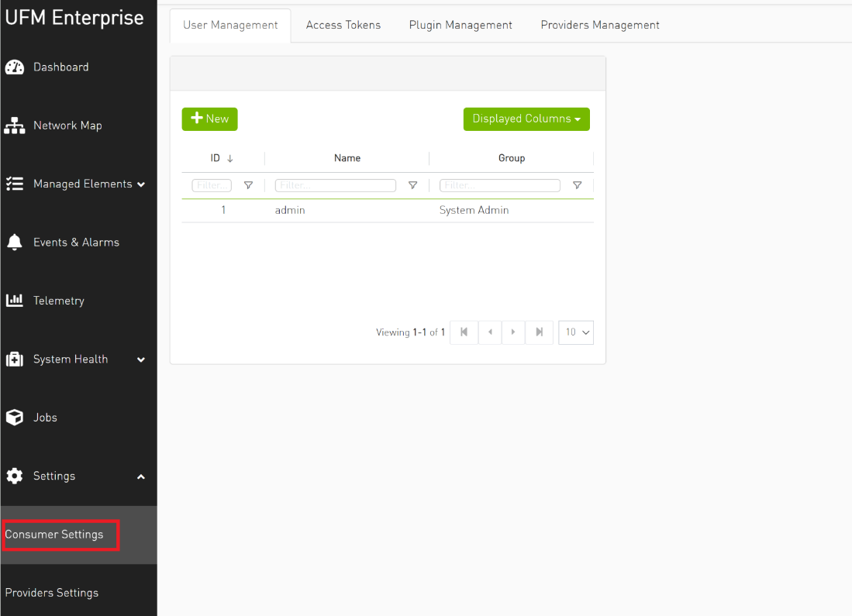852x616 pixels.
Task: Click the Name column filter funnel icon
Action: click(x=412, y=185)
